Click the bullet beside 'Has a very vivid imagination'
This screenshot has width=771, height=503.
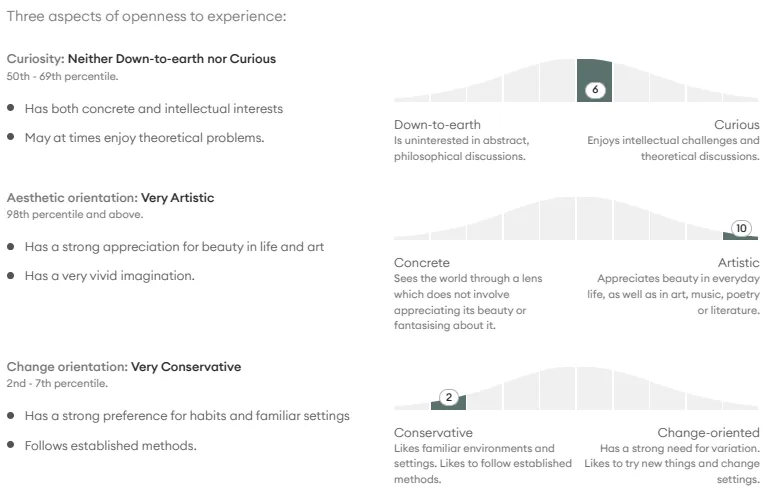click(x=10, y=275)
